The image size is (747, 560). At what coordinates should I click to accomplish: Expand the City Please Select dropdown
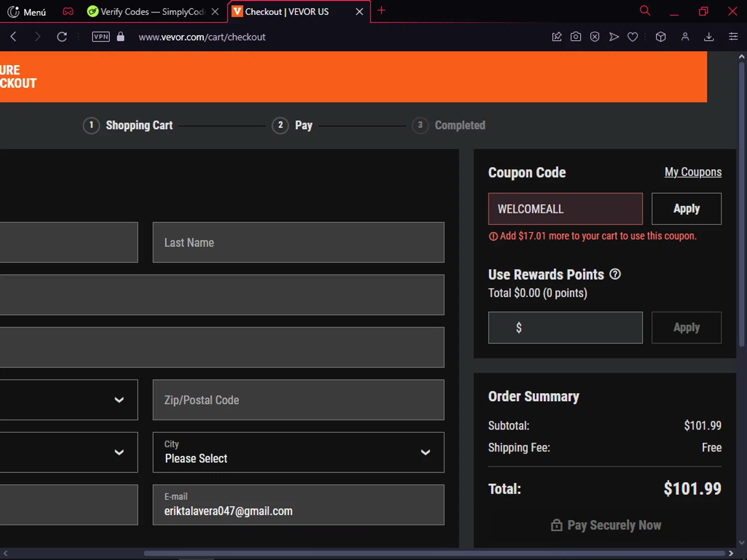tap(298, 452)
